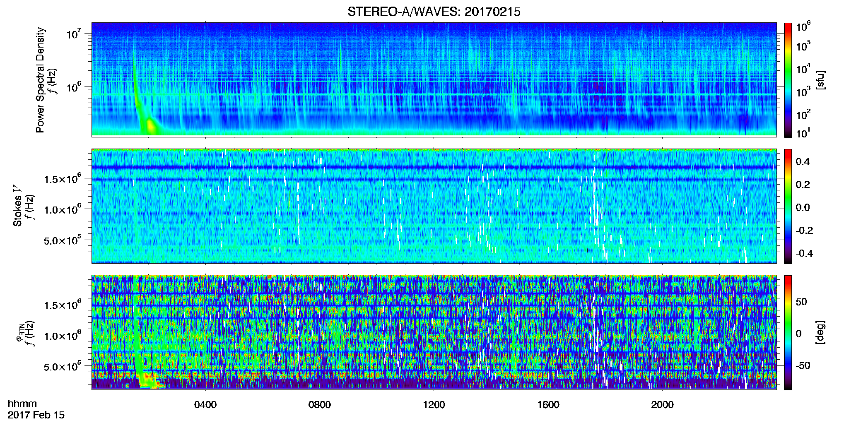Viewport: 868px width, 447px height.
Task: Click the 10^7 tick label on the power spectrum axis
Action: pos(74,34)
